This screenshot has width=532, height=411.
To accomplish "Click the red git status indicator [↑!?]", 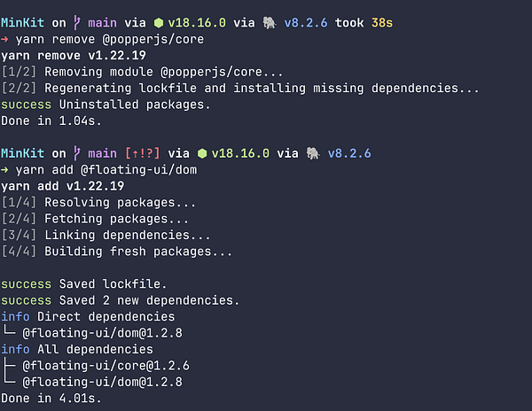I will (142, 153).
